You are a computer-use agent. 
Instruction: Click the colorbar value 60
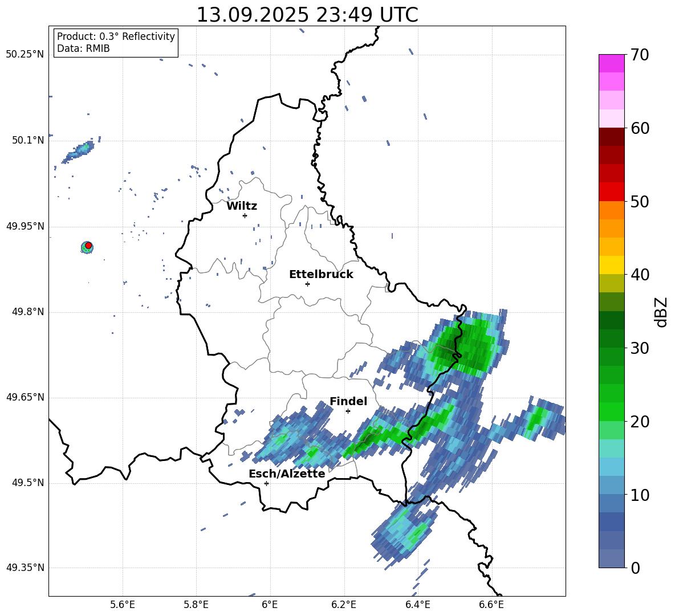[640, 128]
